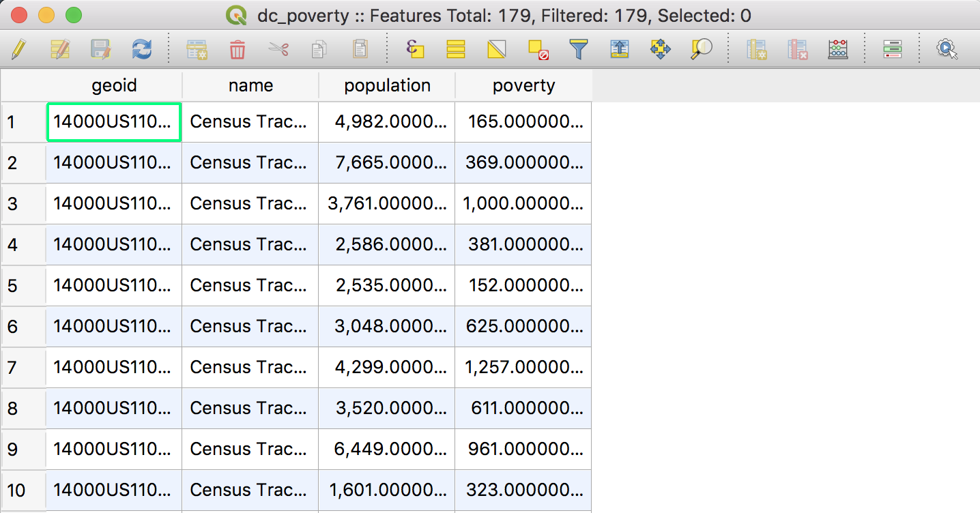Click population value 3,761.00000...
Viewport: 980px width, 513px height.
pyautogui.click(x=387, y=204)
